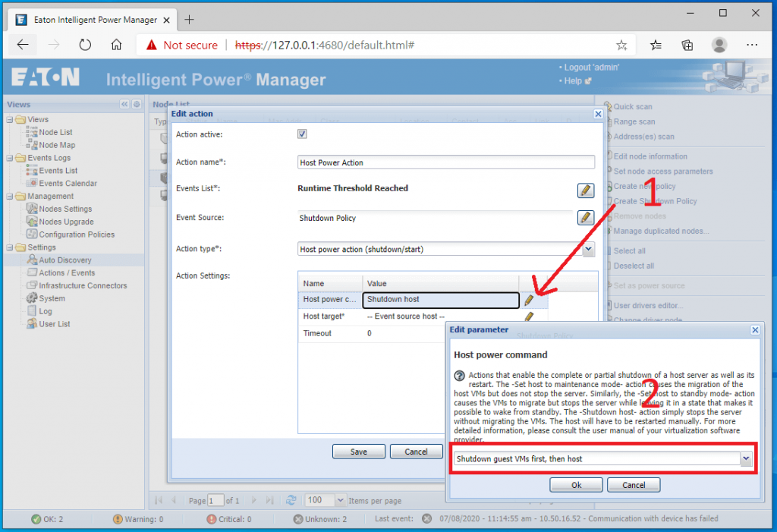Open browser Collections
777x532 pixels.
point(687,46)
